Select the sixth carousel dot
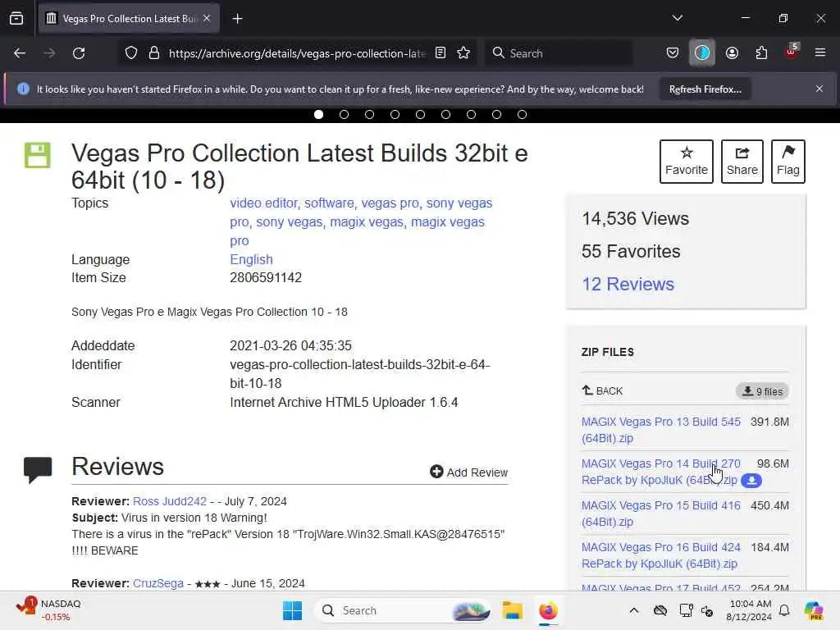The width and height of the screenshot is (840, 630). [x=445, y=115]
